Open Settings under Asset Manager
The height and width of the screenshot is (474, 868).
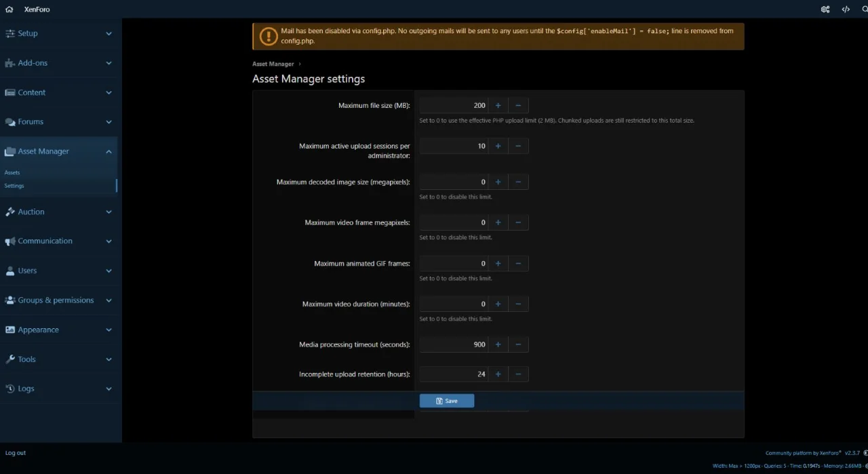[14, 186]
